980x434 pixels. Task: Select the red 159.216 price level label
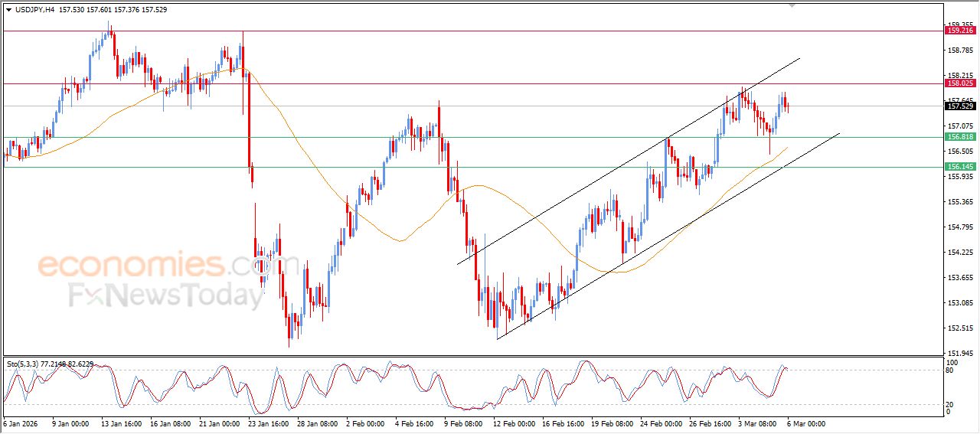click(960, 31)
